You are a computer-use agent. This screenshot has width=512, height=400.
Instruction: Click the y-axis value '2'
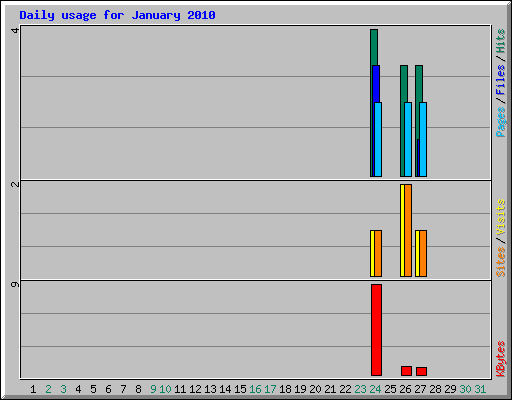point(15,184)
